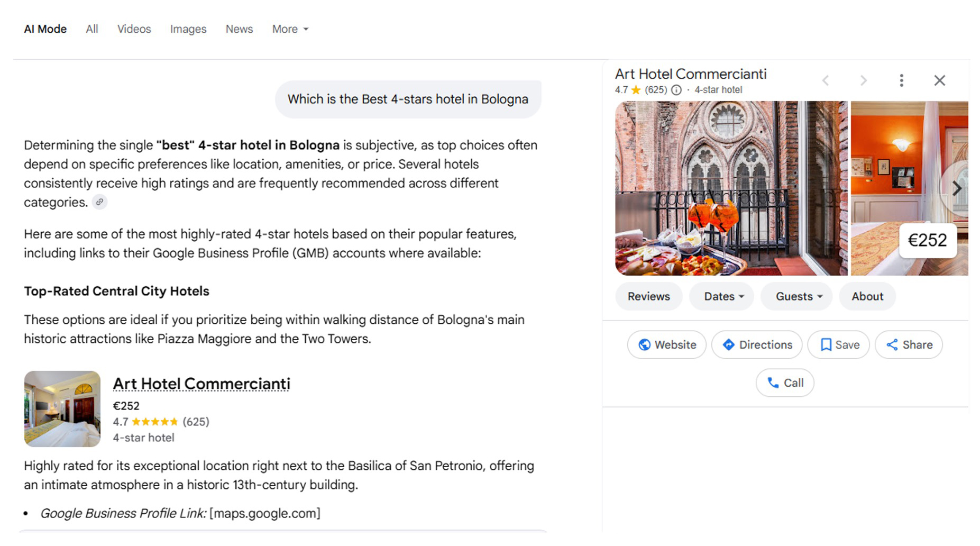Click the €252 price under the hotel name
This screenshot has height=546, width=980.
(126, 406)
